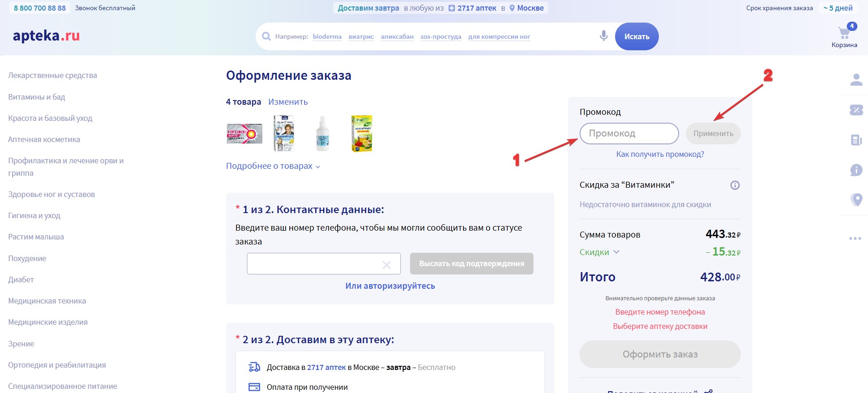868x393 pixels.
Task: Click the 2717 аптек link in delivery row
Action: tap(326, 367)
